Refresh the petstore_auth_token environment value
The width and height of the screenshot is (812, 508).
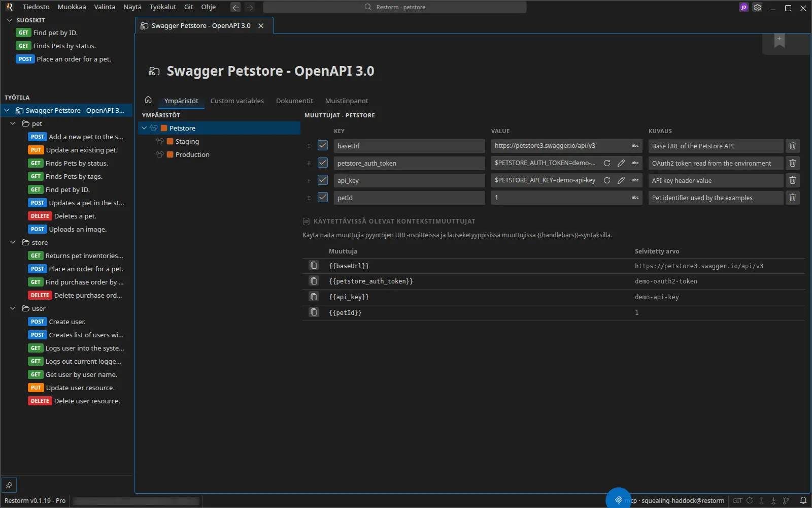pos(606,163)
